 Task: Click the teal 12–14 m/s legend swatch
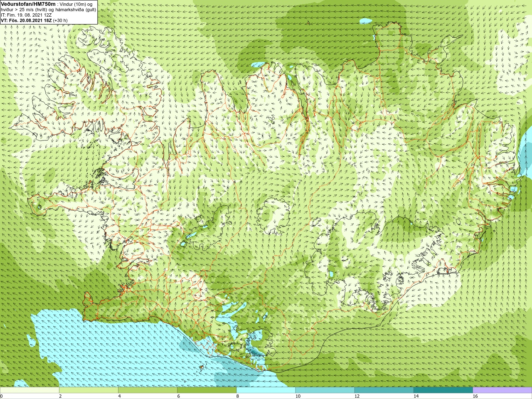(384, 390)
